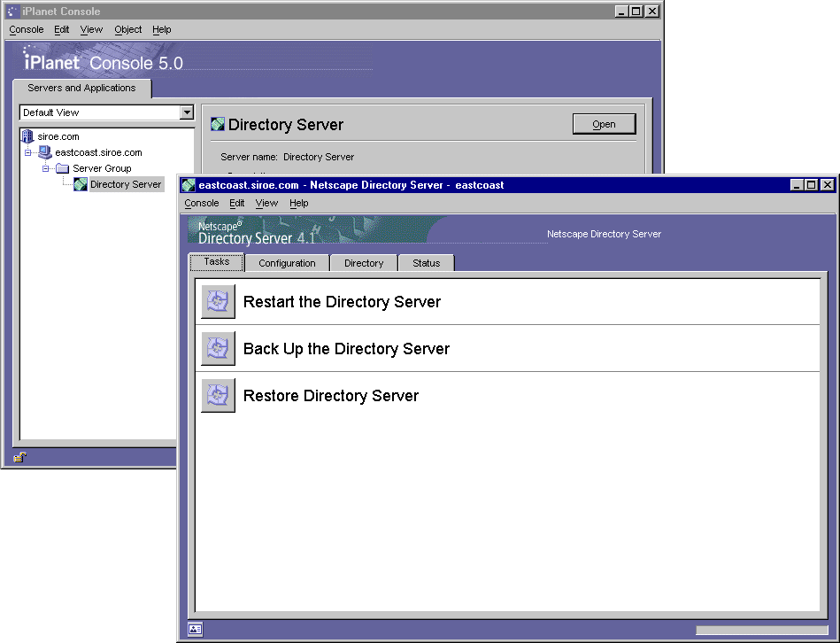Screen dimensions: 840x643
Task: Open the Default View dropdown
Action: pos(187,112)
